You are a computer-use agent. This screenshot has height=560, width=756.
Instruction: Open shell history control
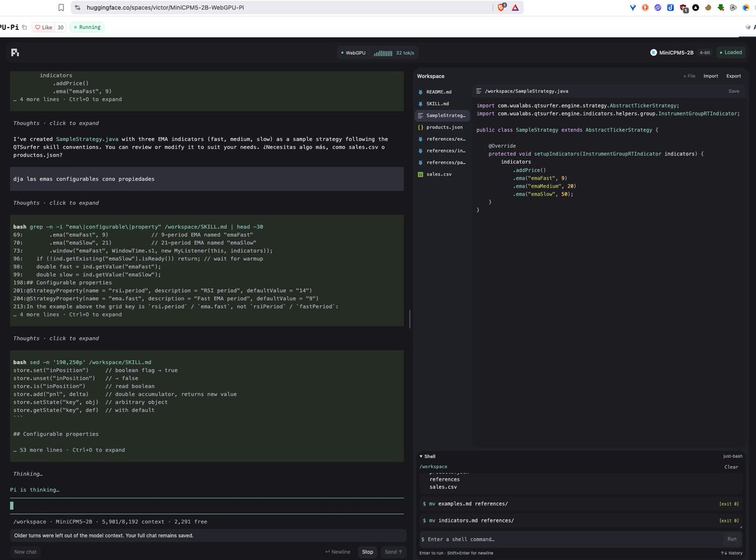click(x=731, y=553)
